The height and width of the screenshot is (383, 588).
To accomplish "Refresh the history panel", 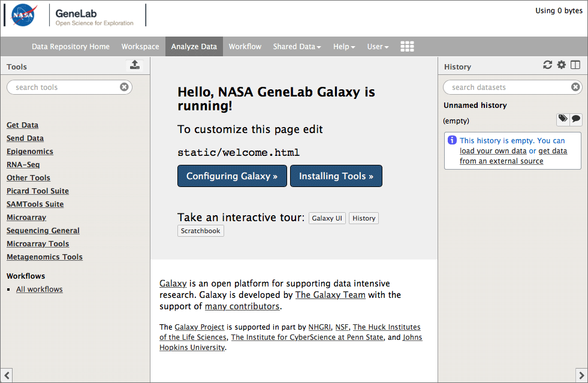I will pyautogui.click(x=547, y=65).
